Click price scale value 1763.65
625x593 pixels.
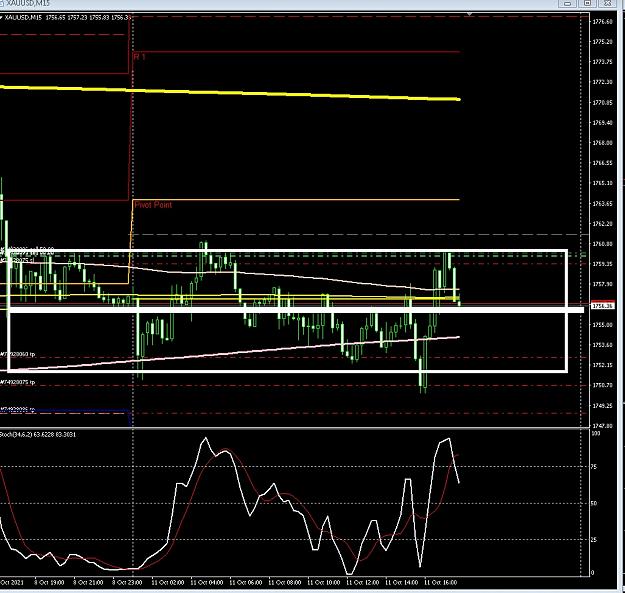click(x=603, y=204)
